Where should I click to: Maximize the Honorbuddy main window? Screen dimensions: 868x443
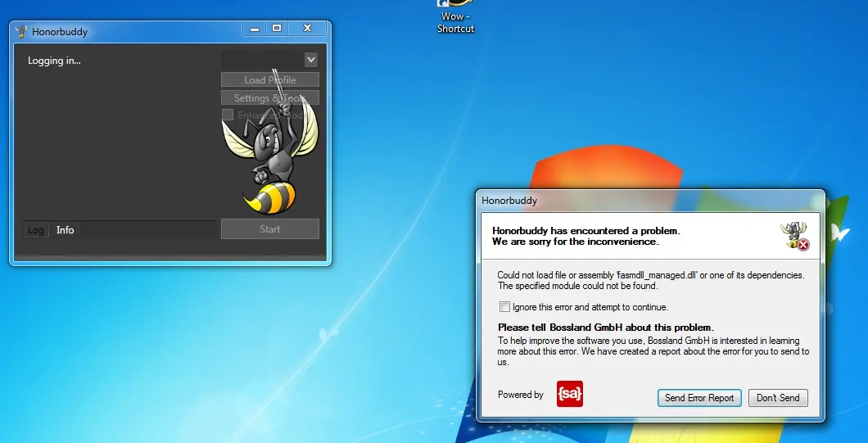[x=277, y=29]
